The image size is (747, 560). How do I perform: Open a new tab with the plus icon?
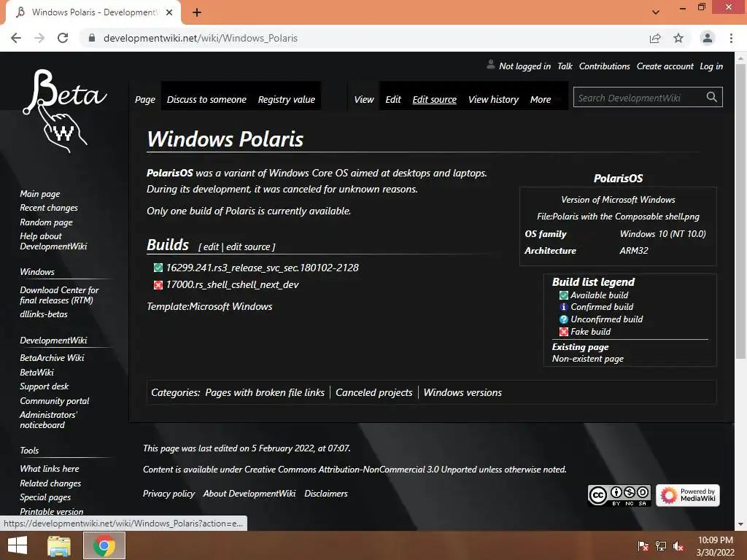197,12
